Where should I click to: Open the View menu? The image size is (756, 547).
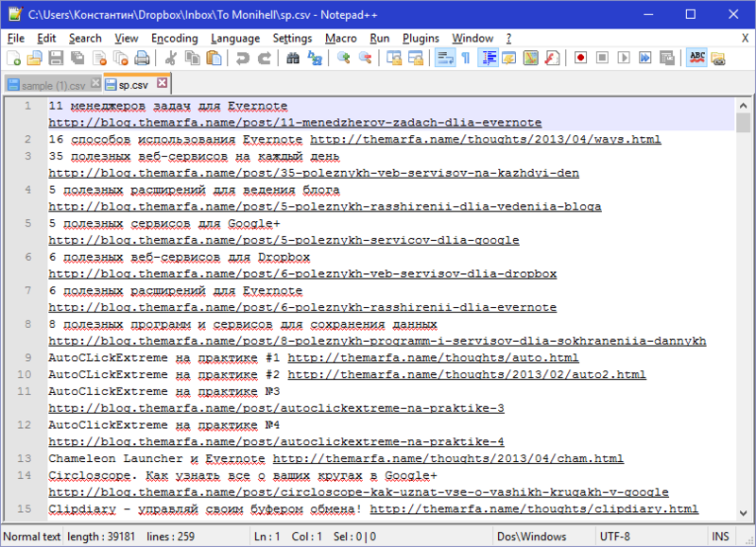tap(127, 38)
